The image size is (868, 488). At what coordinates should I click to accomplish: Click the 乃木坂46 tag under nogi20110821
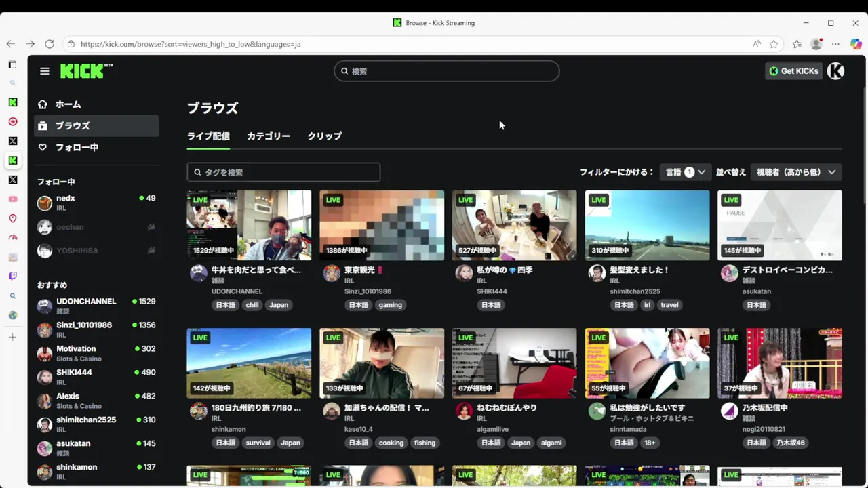point(791,443)
